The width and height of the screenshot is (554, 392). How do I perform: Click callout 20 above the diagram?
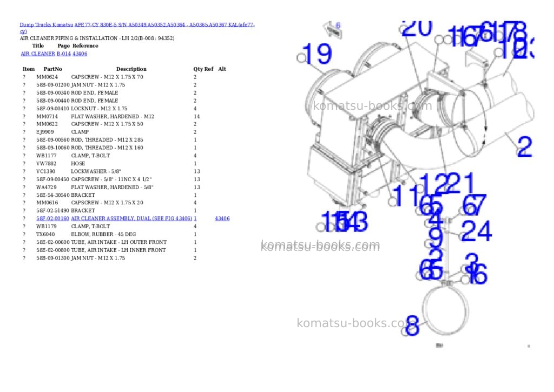click(x=417, y=28)
